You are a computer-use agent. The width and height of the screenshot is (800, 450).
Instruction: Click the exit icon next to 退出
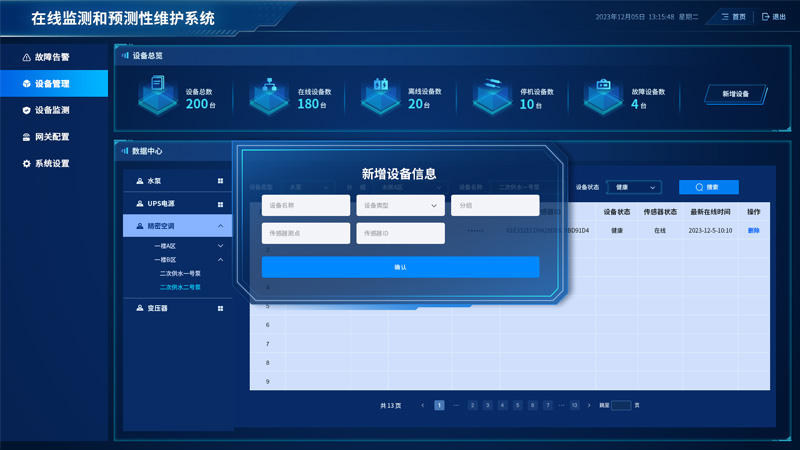[765, 17]
